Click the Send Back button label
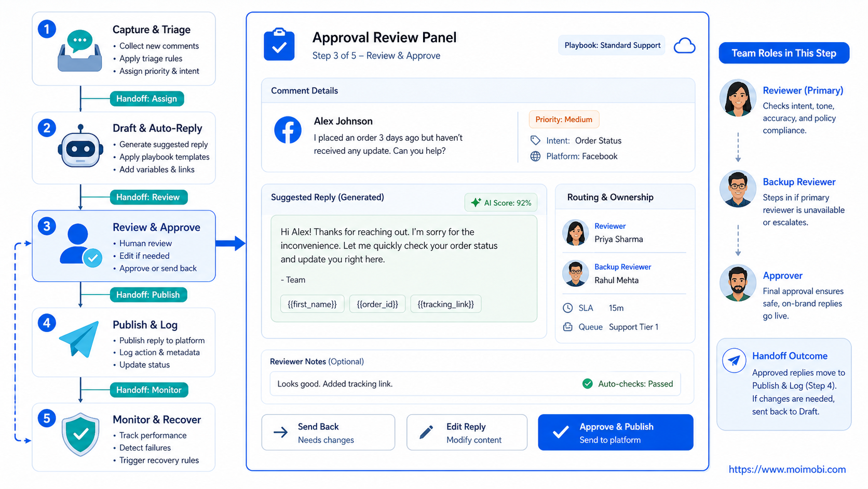The image size is (868, 489). (x=318, y=427)
